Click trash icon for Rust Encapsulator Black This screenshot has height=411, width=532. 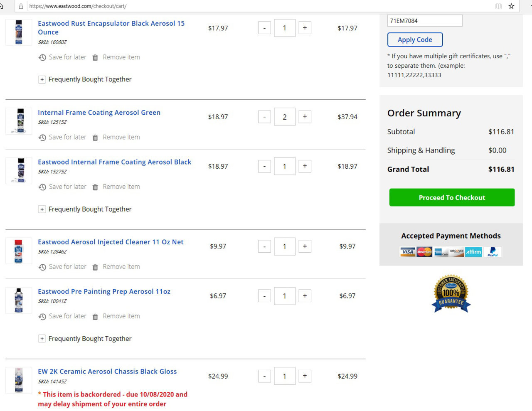point(95,57)
